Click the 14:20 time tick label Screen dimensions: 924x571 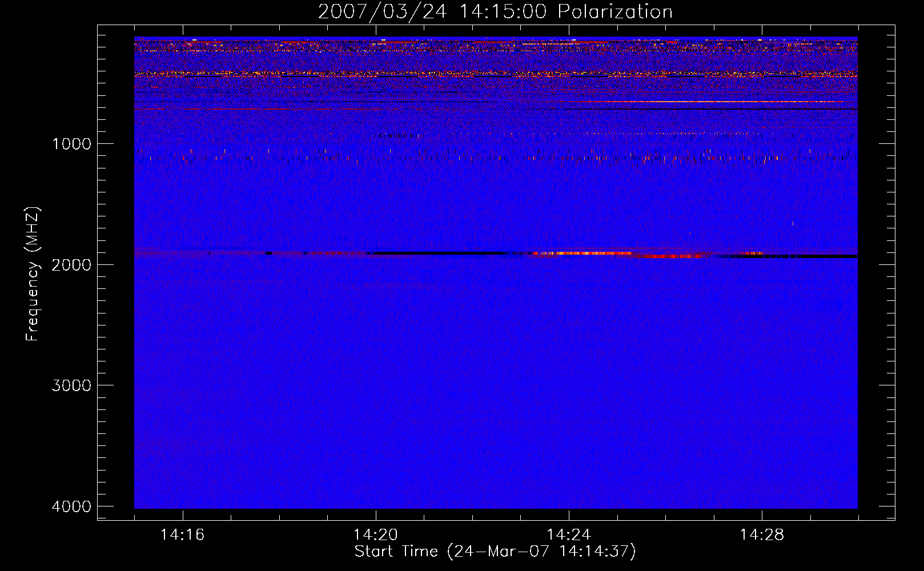point(375,535)
